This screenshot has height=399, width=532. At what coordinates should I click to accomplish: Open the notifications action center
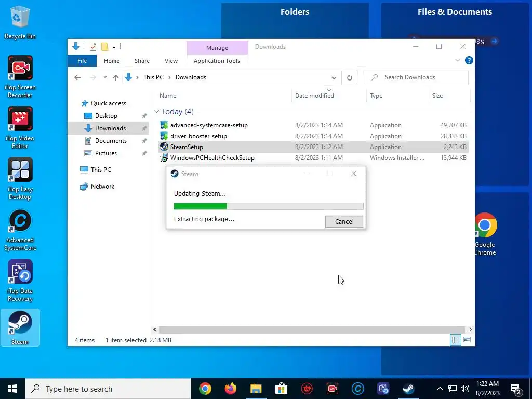(516, 389)
